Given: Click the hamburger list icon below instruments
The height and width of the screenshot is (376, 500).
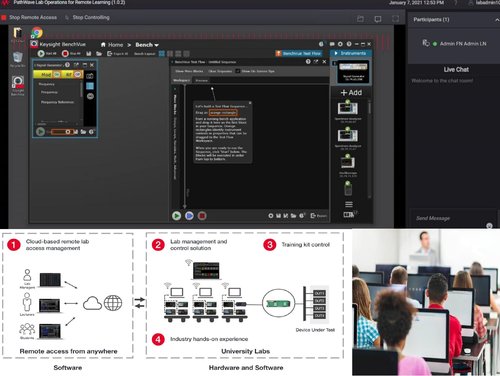Looking at the screenshot, I should pyautogui.click(x=349, y=204).
